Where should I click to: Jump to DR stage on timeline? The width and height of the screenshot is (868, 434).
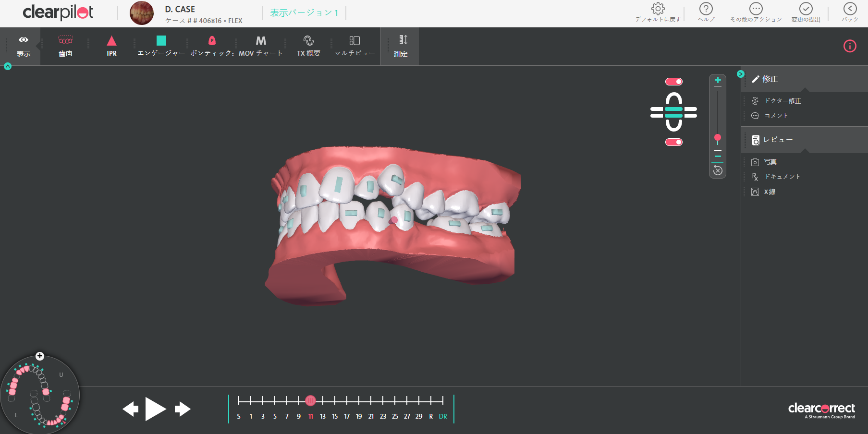point(443,416)
